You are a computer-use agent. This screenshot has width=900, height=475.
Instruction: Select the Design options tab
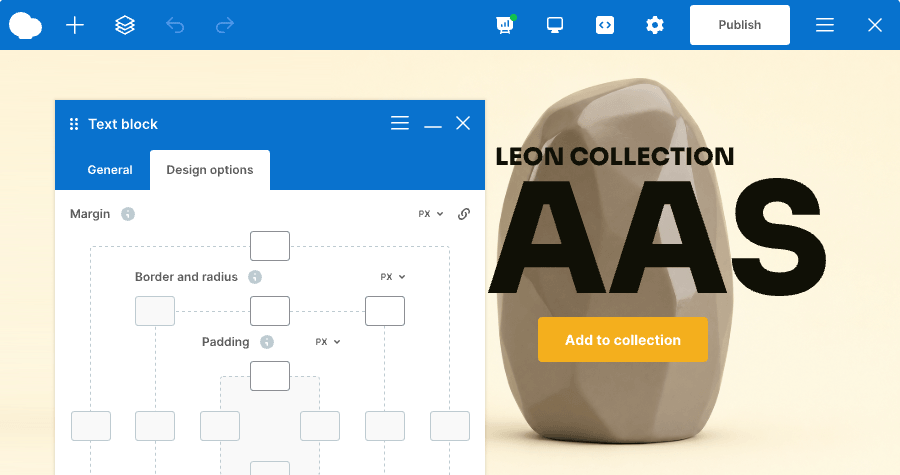coord(210,170)
